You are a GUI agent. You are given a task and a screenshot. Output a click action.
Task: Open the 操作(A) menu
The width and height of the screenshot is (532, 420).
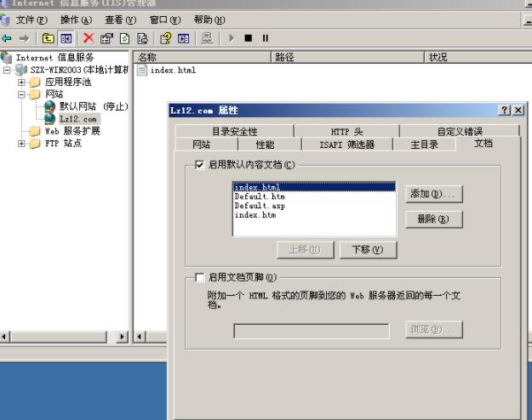(x=76, y=20)
